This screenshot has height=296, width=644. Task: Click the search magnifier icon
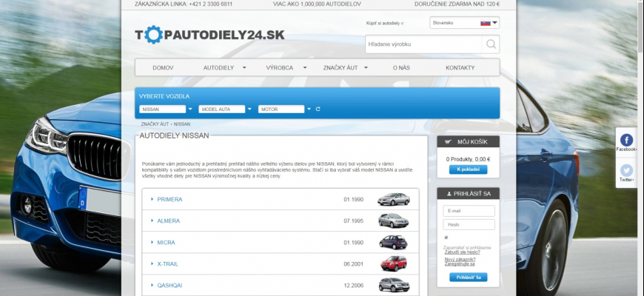pos(491,44)
